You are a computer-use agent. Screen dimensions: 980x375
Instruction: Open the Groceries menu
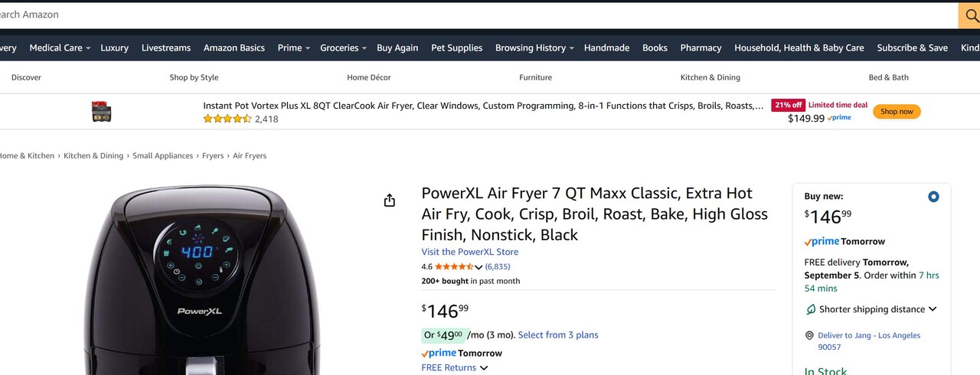pos(343,47)
